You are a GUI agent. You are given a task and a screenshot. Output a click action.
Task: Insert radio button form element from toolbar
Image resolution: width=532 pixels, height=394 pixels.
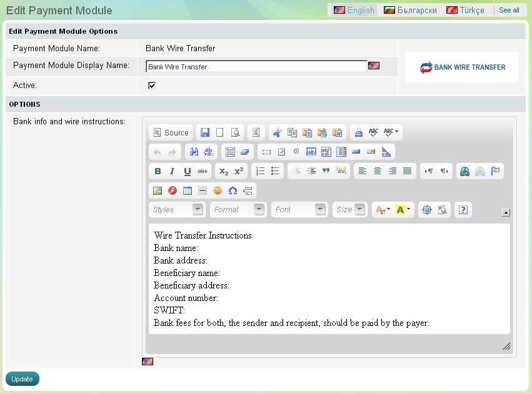296,152
